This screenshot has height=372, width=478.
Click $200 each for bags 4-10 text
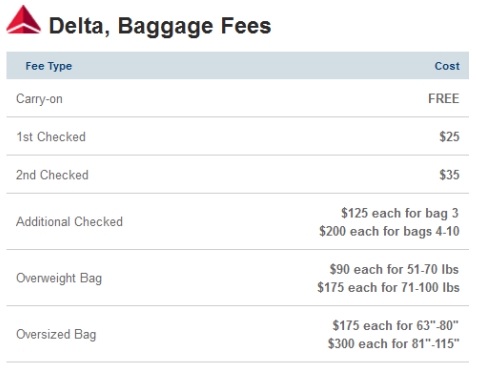(389, 231)
